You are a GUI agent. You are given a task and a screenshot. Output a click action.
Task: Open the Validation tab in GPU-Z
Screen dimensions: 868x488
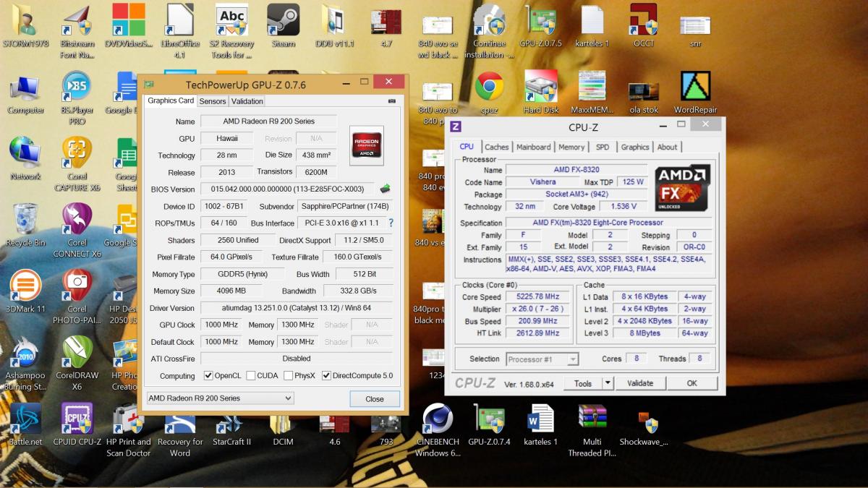(x=247, y=101)
